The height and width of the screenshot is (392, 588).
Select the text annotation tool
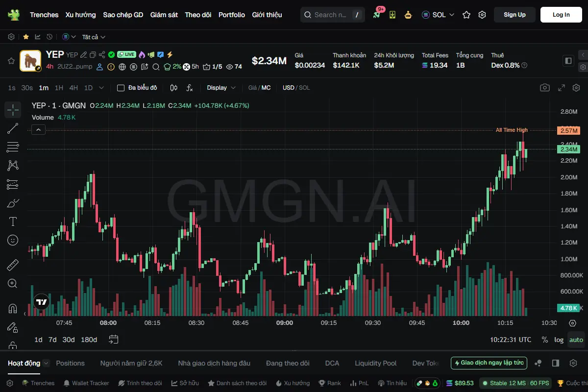pyautogui.click(x=13, y=221)
